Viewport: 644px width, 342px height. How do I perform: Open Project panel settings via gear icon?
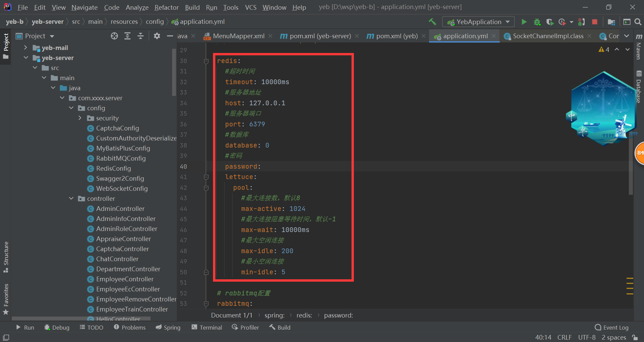point(157,36)
